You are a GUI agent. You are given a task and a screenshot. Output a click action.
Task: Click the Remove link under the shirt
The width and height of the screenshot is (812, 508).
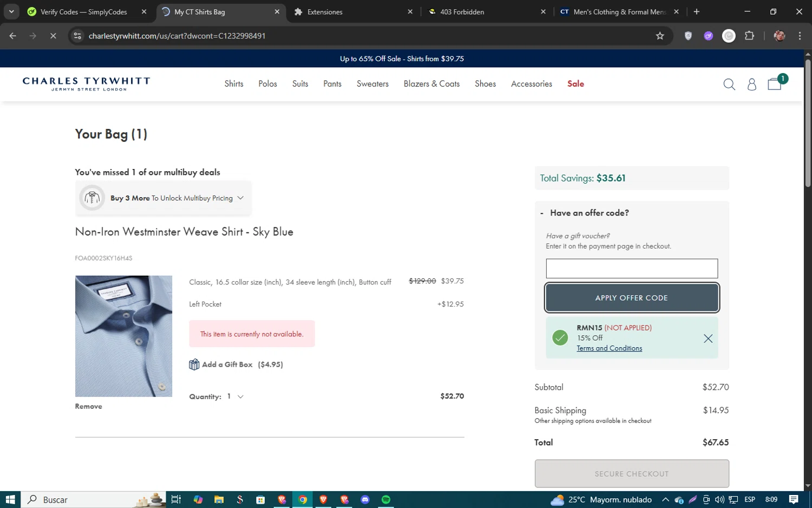pos(88,406)
